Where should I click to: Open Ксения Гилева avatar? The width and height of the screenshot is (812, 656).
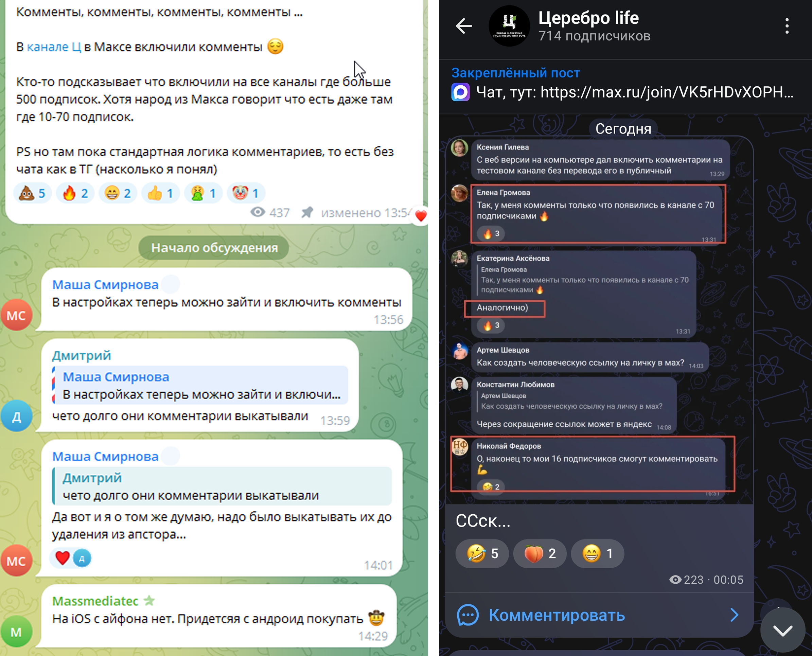459,148
